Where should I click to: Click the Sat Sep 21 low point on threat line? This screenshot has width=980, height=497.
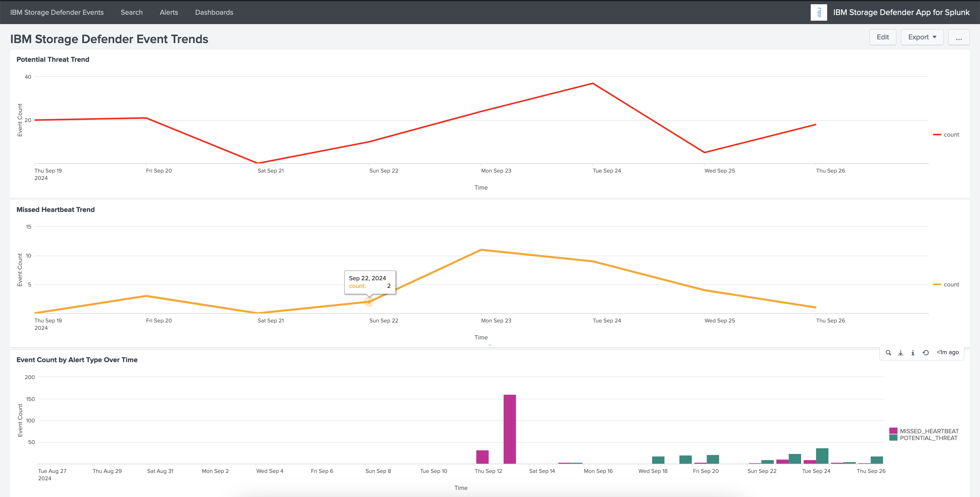258,163
